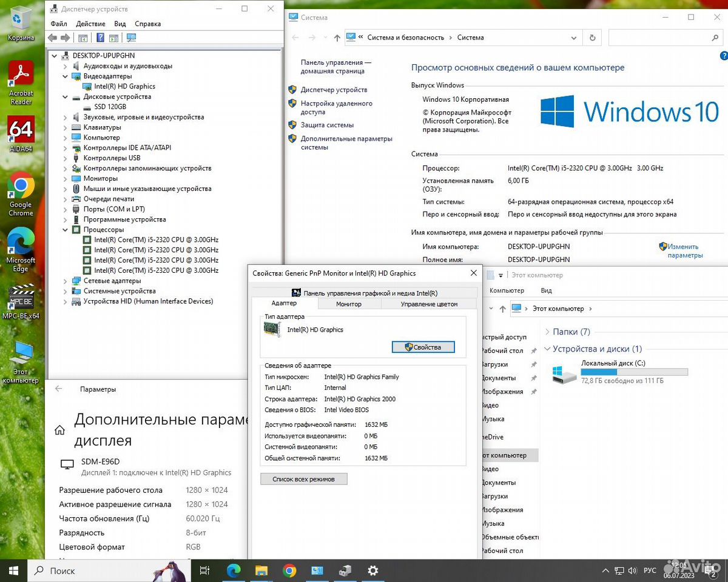Select the Этот компьютер desktop icon

tap(21, 363)
